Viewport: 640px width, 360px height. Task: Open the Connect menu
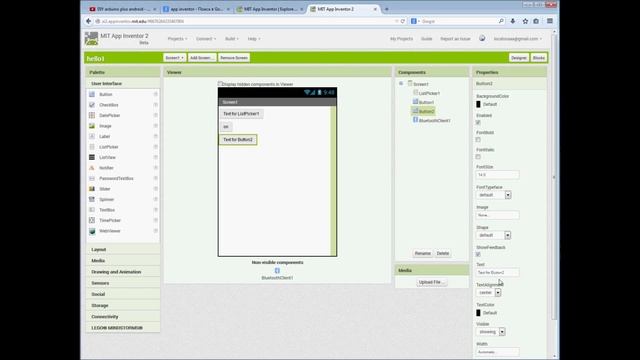[x=206, y=39]
